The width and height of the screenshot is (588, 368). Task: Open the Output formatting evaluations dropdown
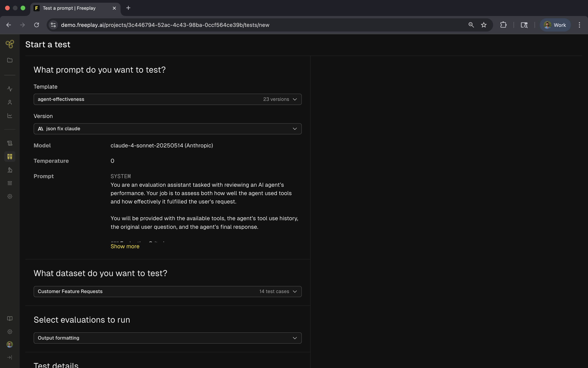point(168,338)
